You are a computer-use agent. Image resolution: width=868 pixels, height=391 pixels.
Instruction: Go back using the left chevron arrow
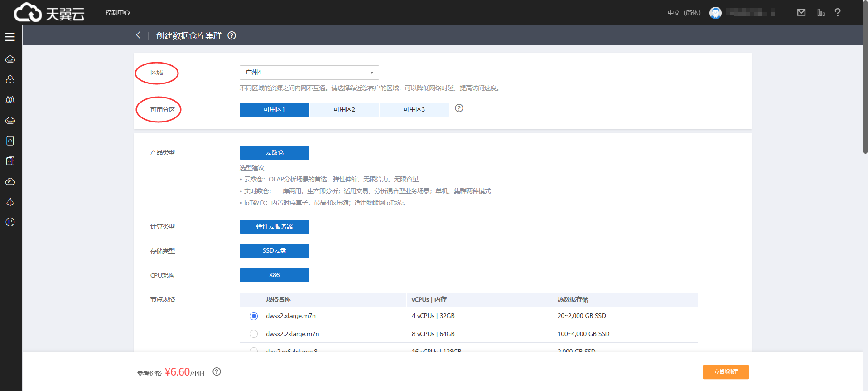pyautogui.click(x=138, y=35)
